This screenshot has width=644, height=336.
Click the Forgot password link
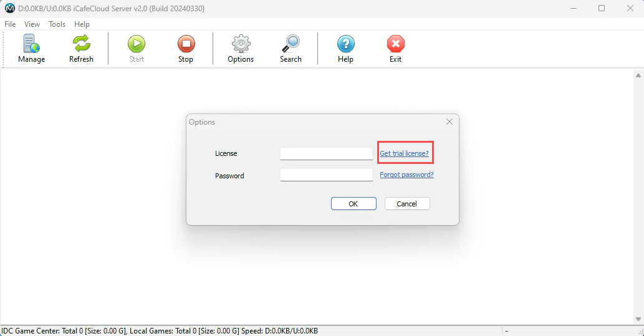(406, 175)
